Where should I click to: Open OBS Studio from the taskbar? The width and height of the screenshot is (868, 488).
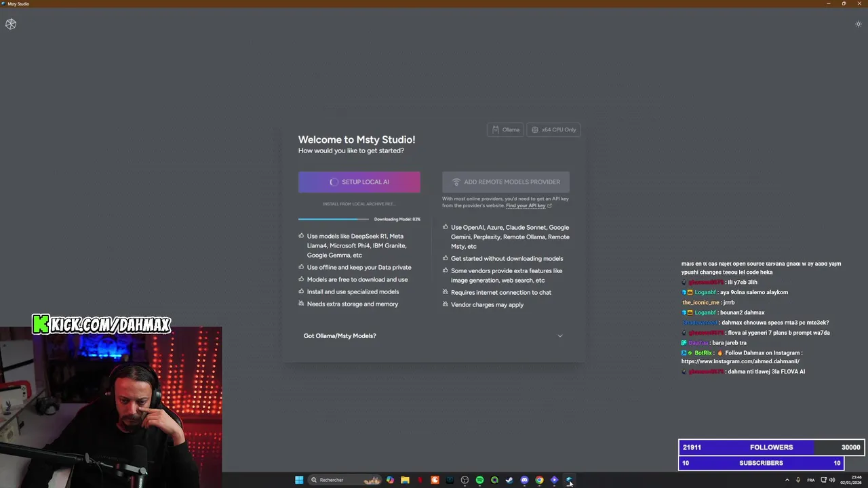pos(465,480)
